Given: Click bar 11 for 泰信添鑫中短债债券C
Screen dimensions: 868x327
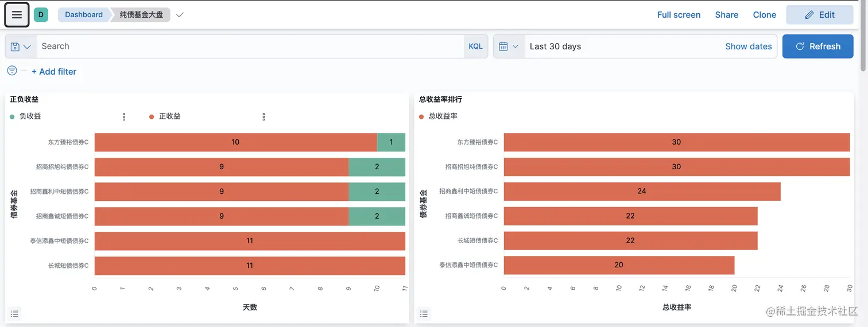Looking at the screenshot, I should click(250, 241).
